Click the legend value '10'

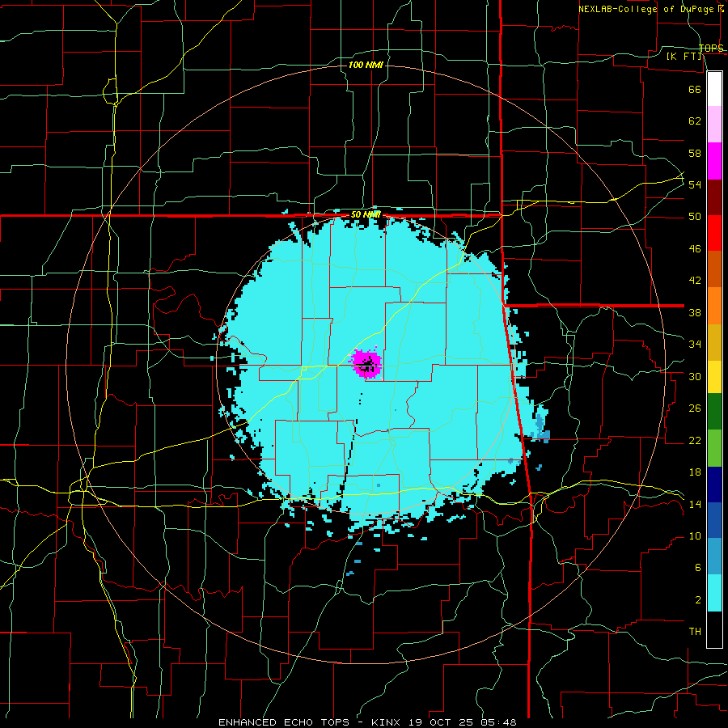[695, 535]
